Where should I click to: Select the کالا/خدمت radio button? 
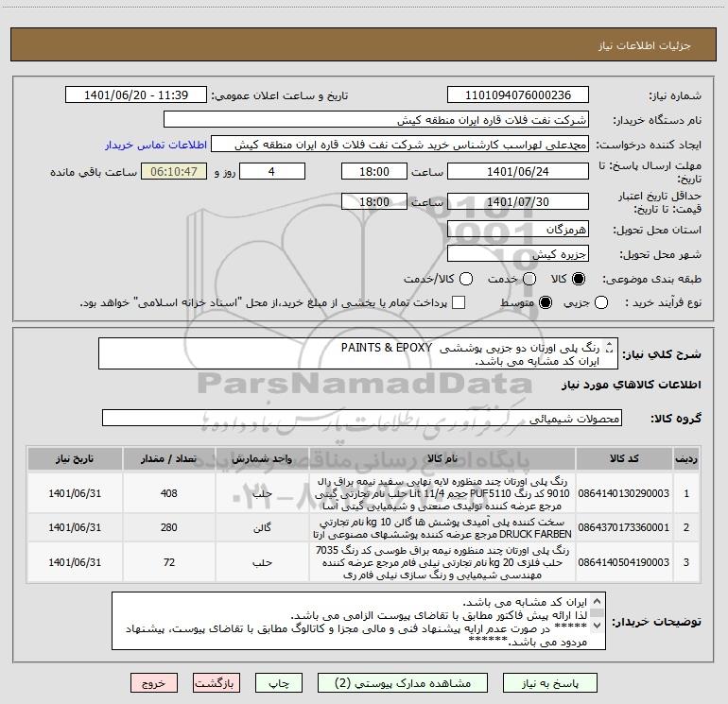pyautogui.click(x=466, y=280)
